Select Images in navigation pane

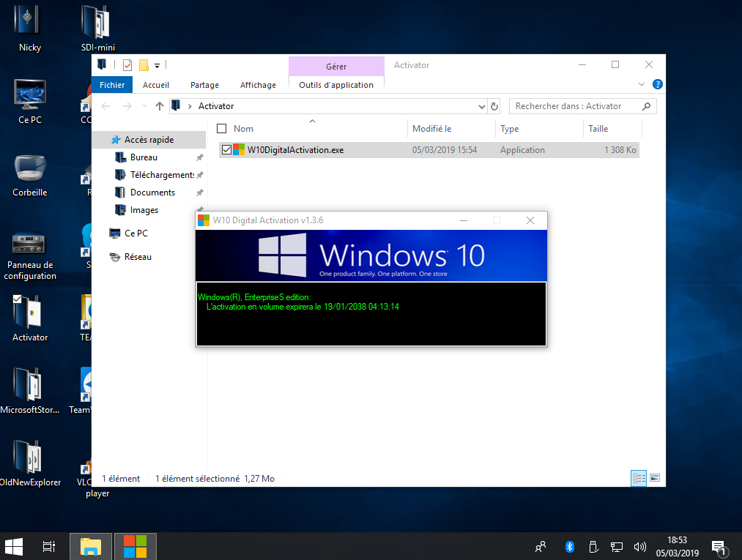[x=144, y=209]
